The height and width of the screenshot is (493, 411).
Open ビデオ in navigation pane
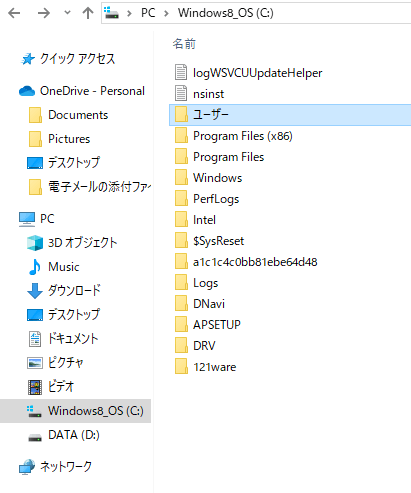click(61, 387)
